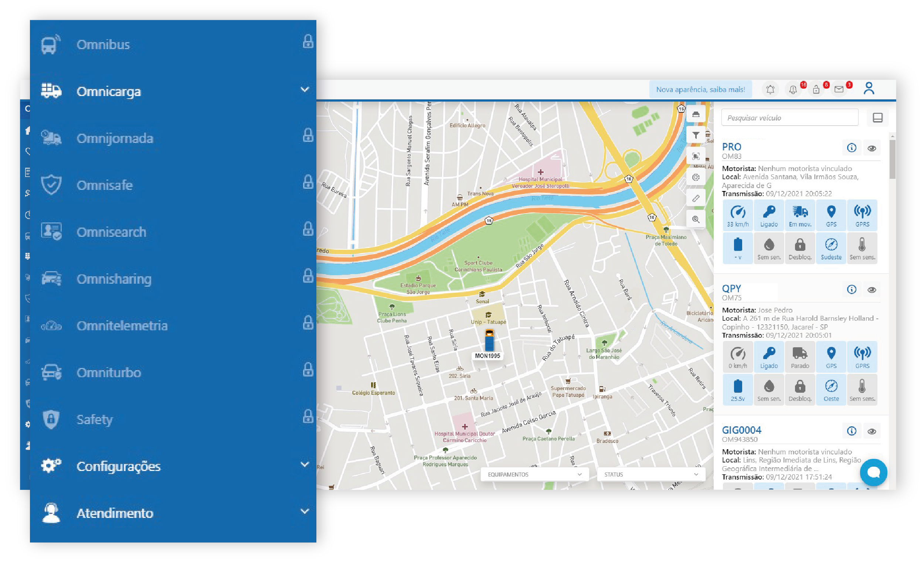Open info for vehicle PRO

tap(851, 148)
